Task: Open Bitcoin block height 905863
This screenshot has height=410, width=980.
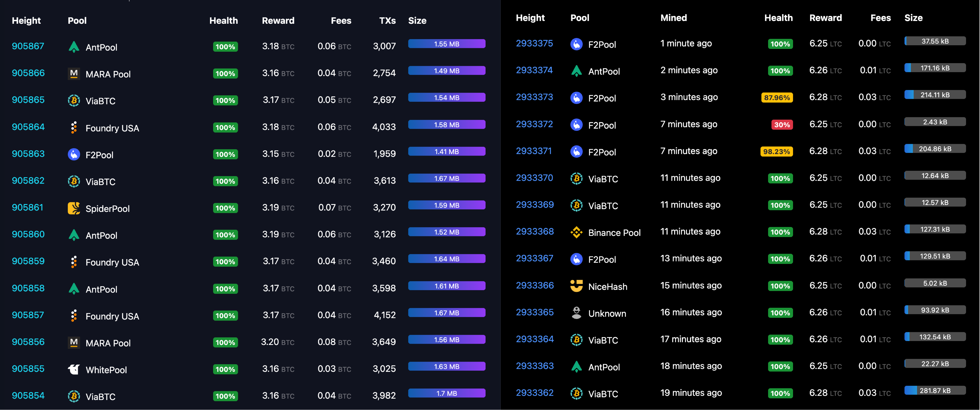Action: pyautogui.click(x=28, y=154)
